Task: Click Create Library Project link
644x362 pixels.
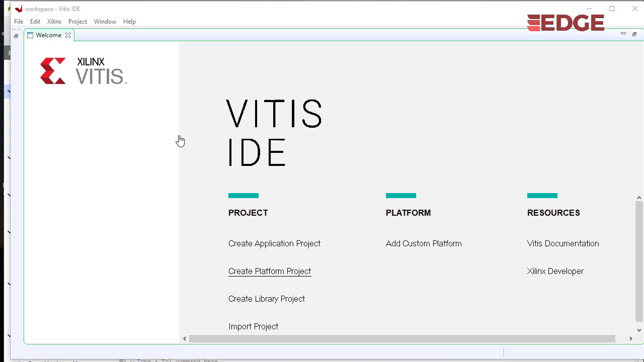Action: point(267,299)
